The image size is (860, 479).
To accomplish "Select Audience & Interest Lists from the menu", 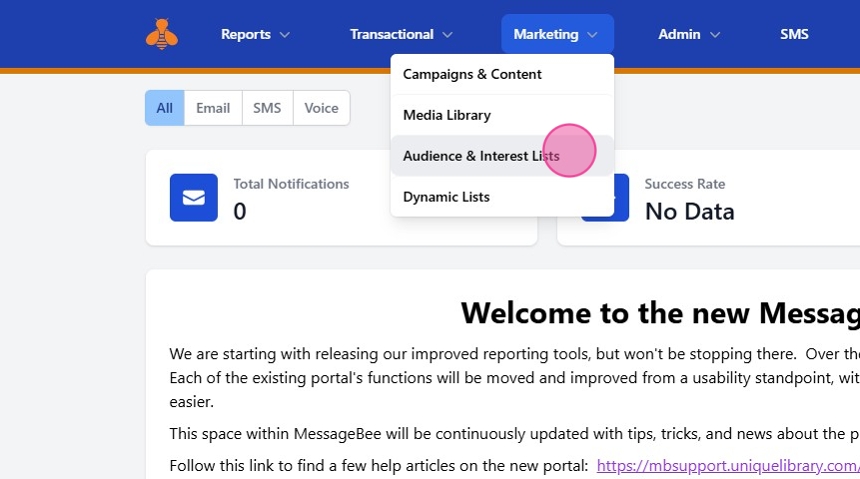I will coord(502,156).
